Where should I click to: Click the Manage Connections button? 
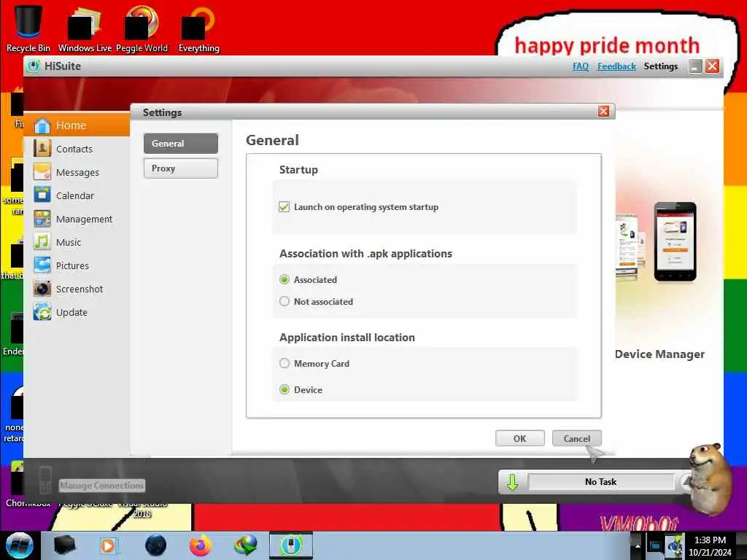click(x=102, y=485)
